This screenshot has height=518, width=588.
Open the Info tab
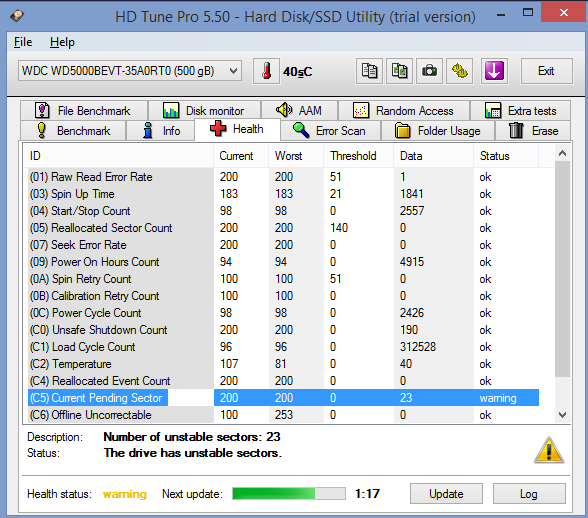click(x=160, y=131)
